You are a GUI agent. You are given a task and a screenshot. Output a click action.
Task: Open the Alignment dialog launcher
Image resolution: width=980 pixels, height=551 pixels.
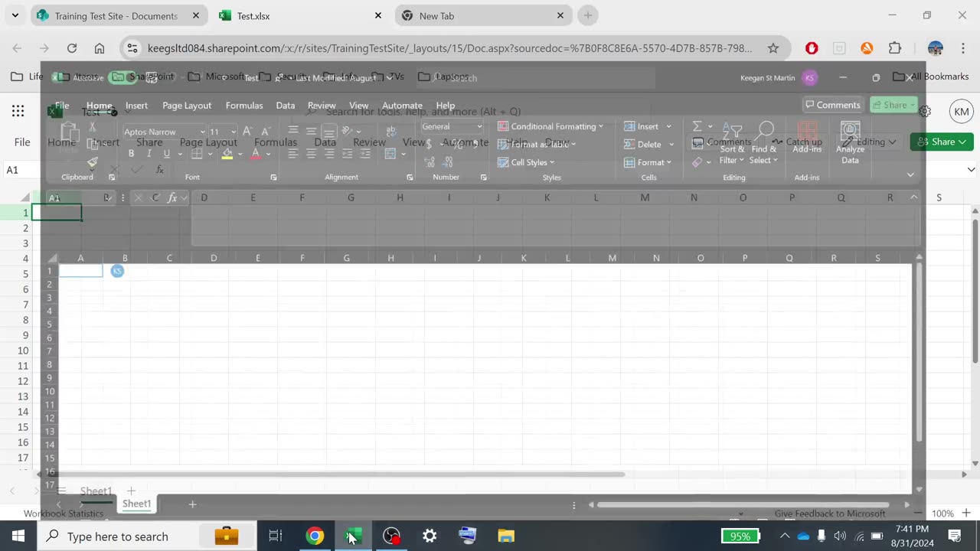pyautogui.click(x=410, y=178)
